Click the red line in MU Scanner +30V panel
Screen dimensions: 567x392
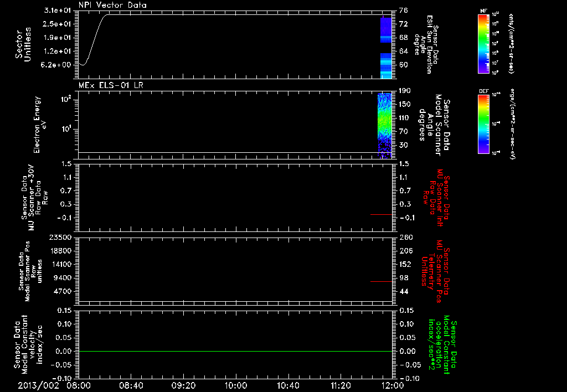[x=381, y=214]
